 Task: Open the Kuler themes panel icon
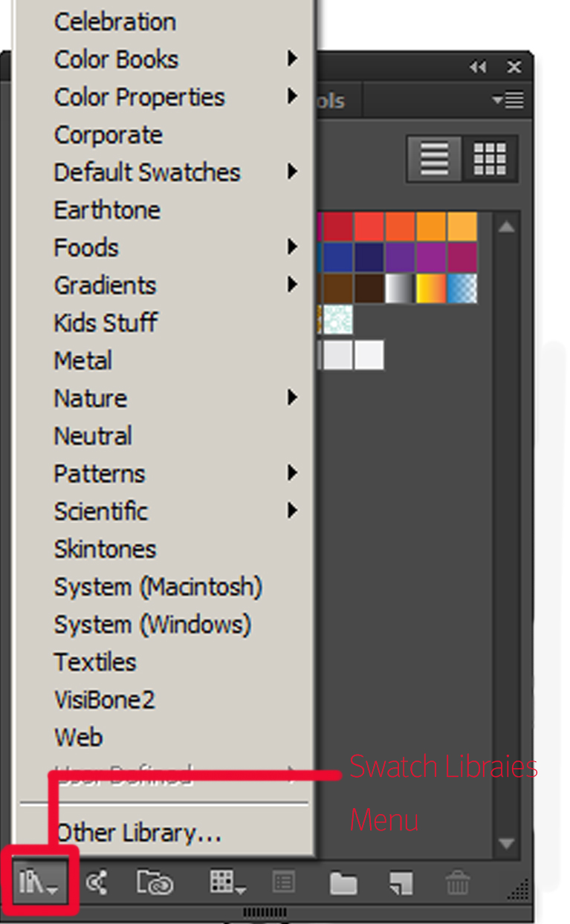point(97,883)
